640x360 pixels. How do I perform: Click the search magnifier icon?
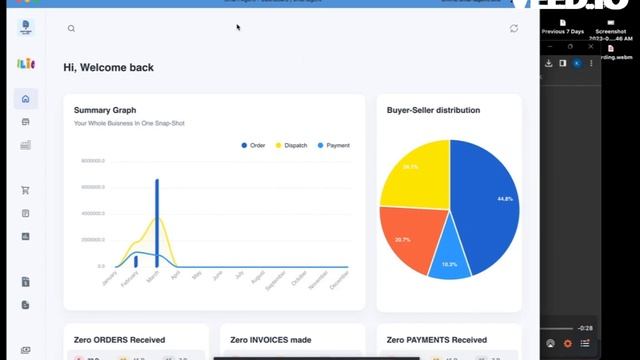pyautogui.click(x=71, y=29)
